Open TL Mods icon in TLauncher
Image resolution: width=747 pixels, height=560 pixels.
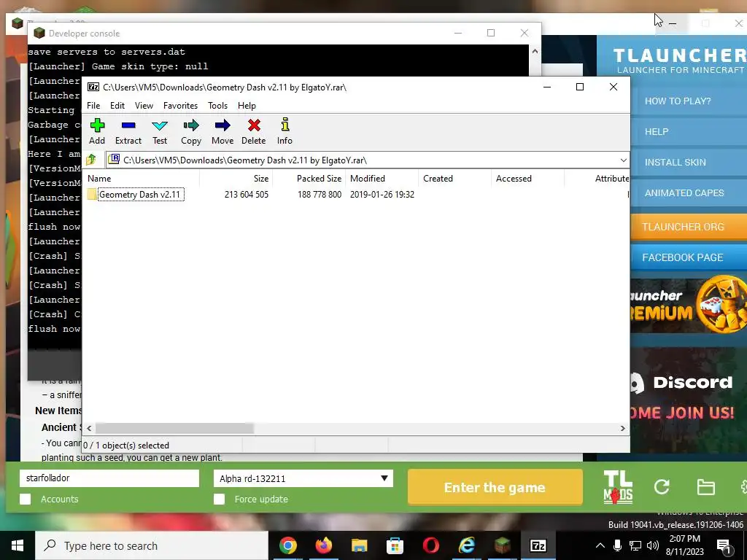(618, 487)
